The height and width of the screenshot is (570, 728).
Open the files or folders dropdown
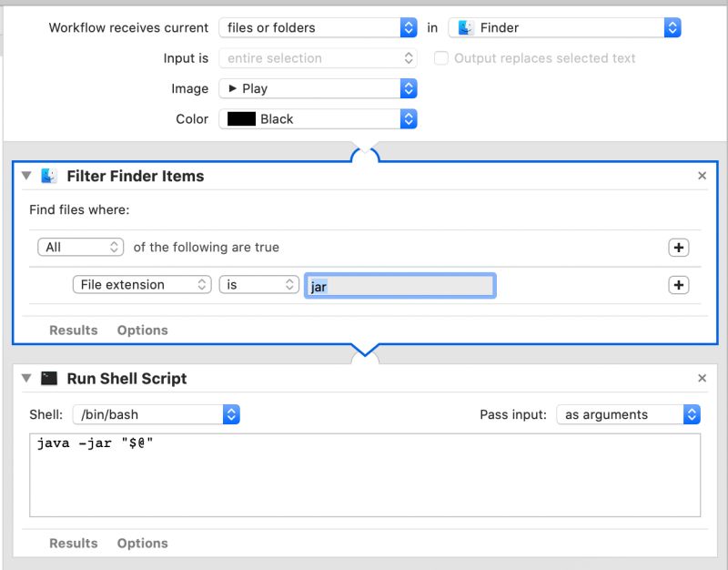318,28
